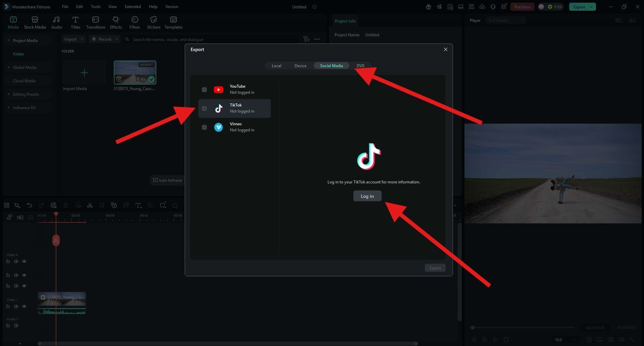Click the TikTok Log in button
Screen dimensions: 644x346
[367, 196]
